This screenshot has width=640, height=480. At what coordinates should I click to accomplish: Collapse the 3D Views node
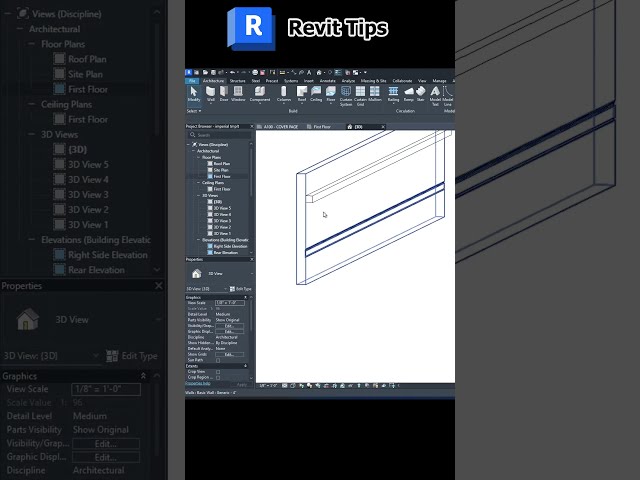(x=199, y=196)
